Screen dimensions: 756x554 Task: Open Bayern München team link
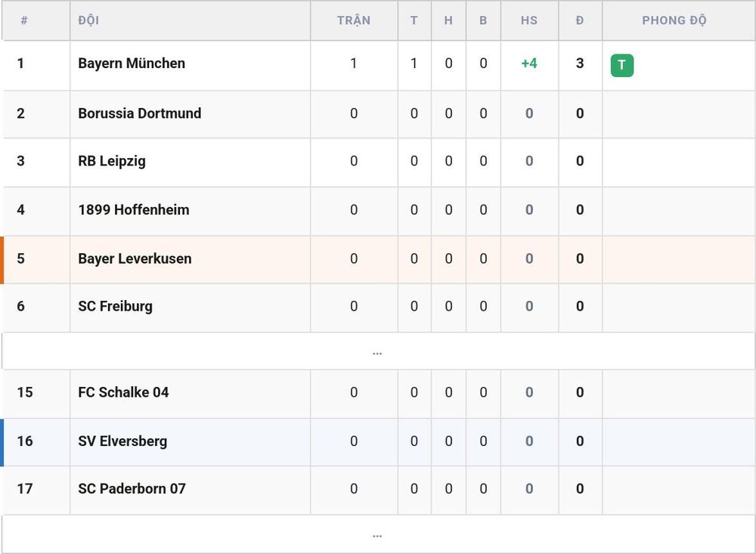pos(132,63)
